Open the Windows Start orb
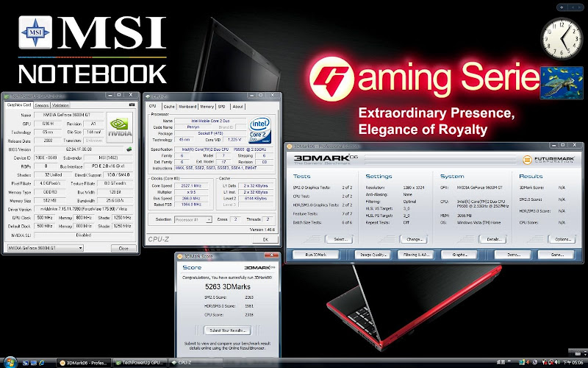This screenshot has width=588, height=368. coord(10,362)
